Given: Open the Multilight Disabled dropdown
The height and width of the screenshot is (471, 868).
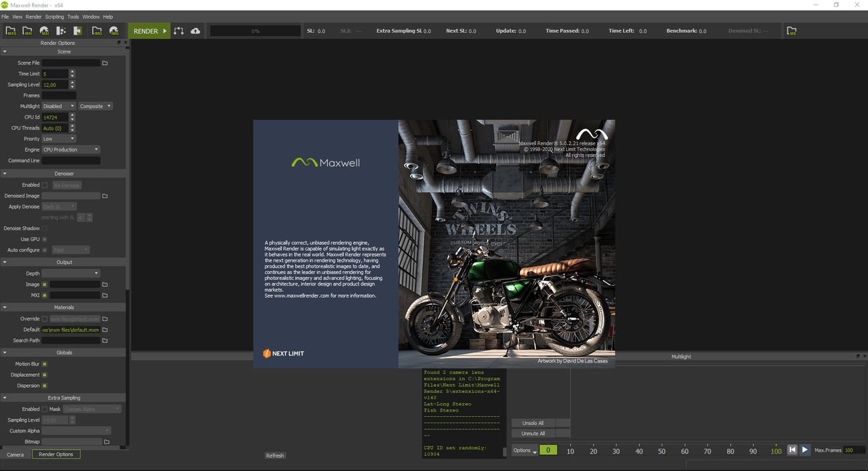Looking at the screenshot, I should [x=58, y=106].
